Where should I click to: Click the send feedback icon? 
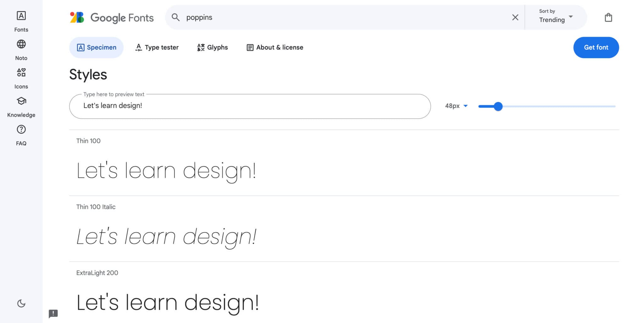pyautogui.click(x=53, y=314)
